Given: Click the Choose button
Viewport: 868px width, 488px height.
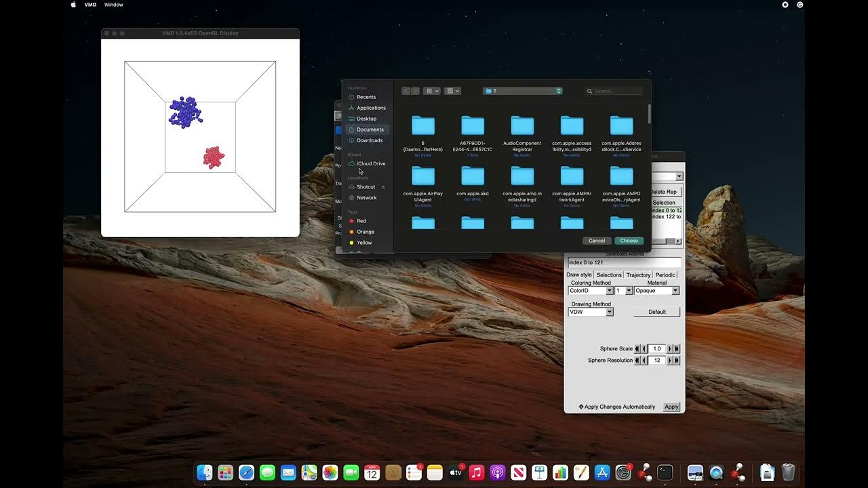Looking at the screenshot, I should [x=629, y=241].
